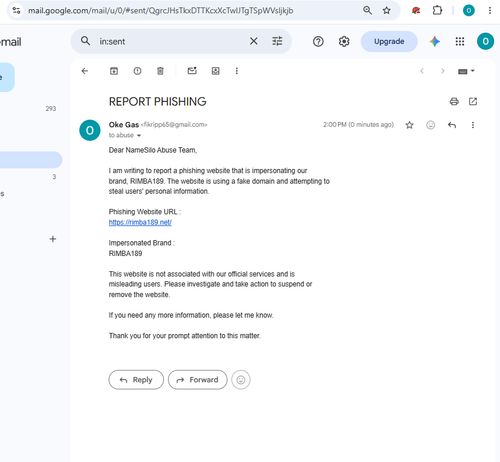
Task: Click the Forward button
Action: pos(198,380)
